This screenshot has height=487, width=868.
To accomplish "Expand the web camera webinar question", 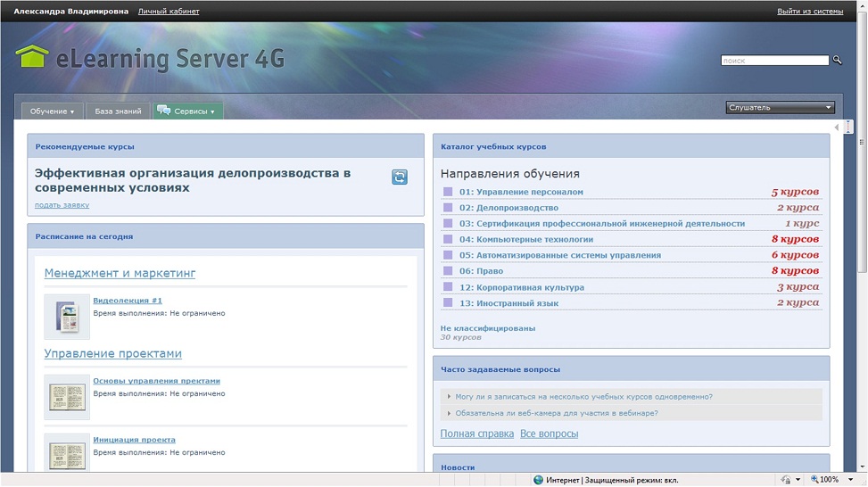I will (x=557, y=413).
